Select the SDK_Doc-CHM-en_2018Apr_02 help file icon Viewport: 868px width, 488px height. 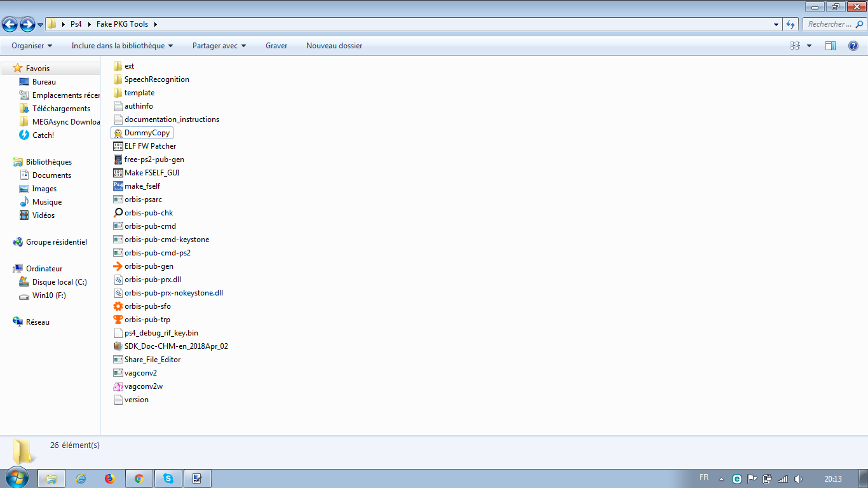[118, 346]
